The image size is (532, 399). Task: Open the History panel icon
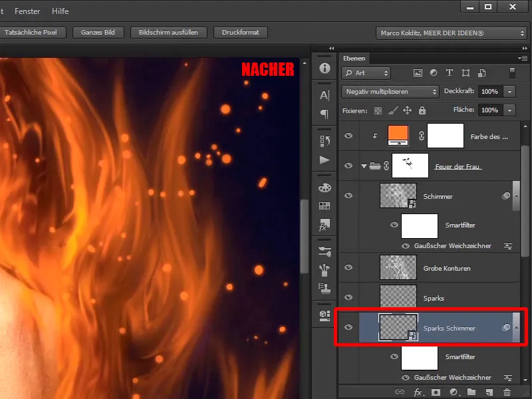point(325,141)
